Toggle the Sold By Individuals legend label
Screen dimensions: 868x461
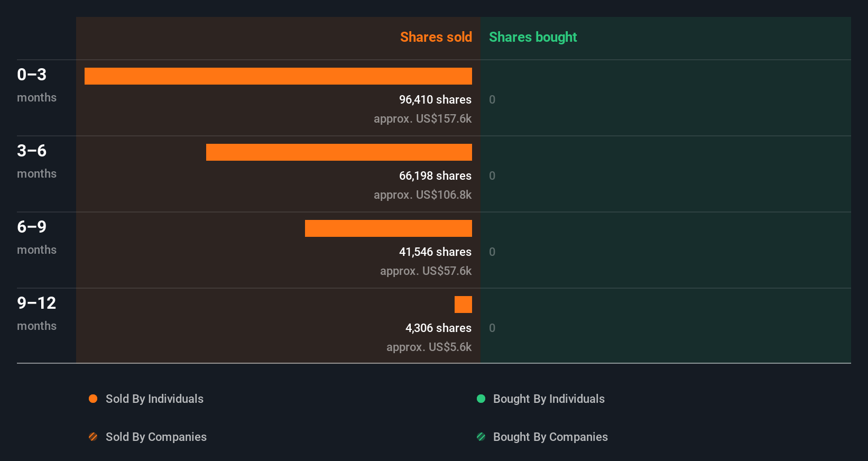click(x=154, y=399)
